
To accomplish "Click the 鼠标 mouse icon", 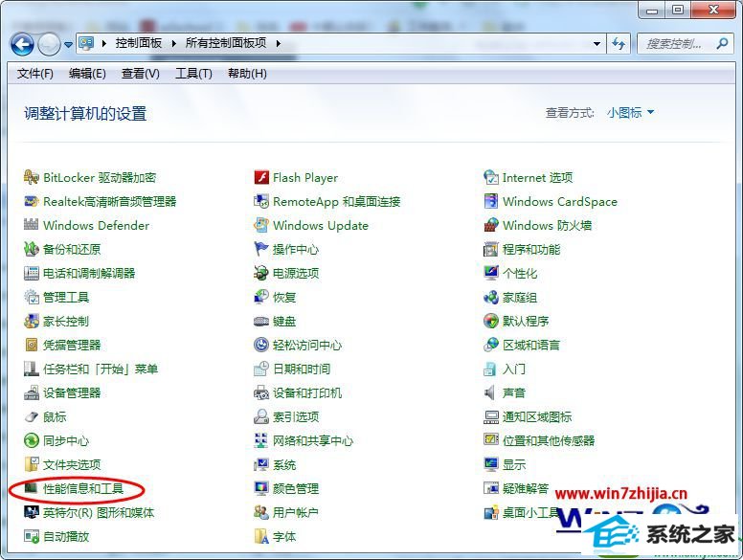I will pos(32,417).
